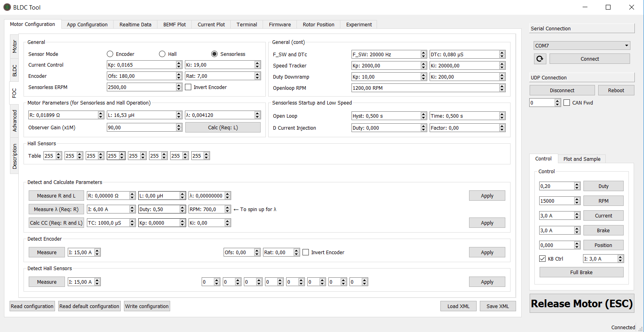644x332 pixels.
Task: Open the Terminal tab
Action: pos(247,24)
